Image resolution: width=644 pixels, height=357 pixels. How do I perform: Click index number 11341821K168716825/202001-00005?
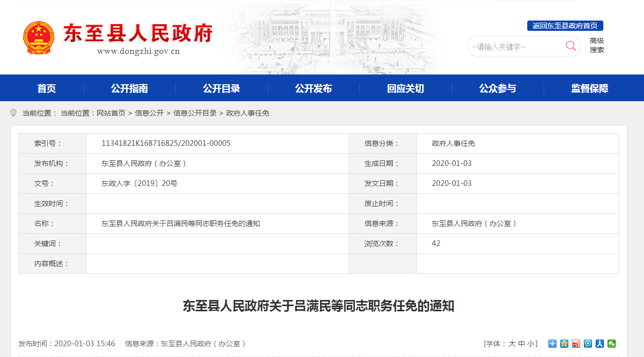pos(166,143)
